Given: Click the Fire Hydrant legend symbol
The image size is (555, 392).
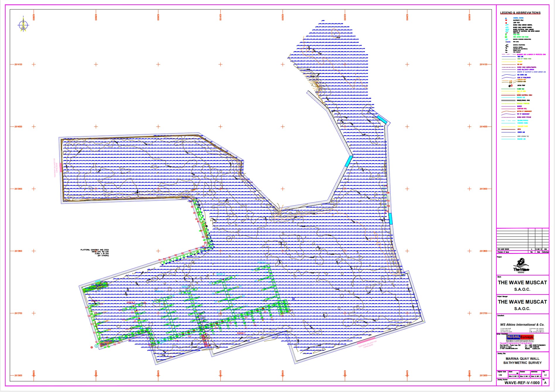Looking at the screenshot, I should [506, 52].
